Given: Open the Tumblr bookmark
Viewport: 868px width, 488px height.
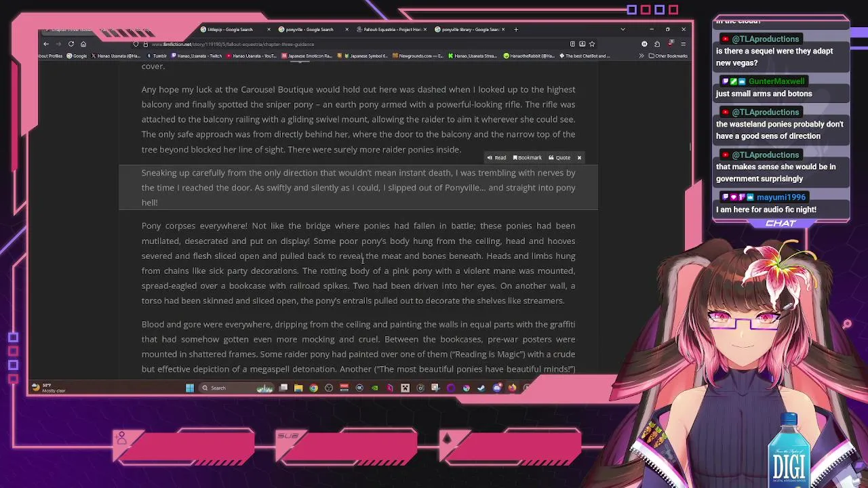Looking at the screenshot, I should pos(157,56).
